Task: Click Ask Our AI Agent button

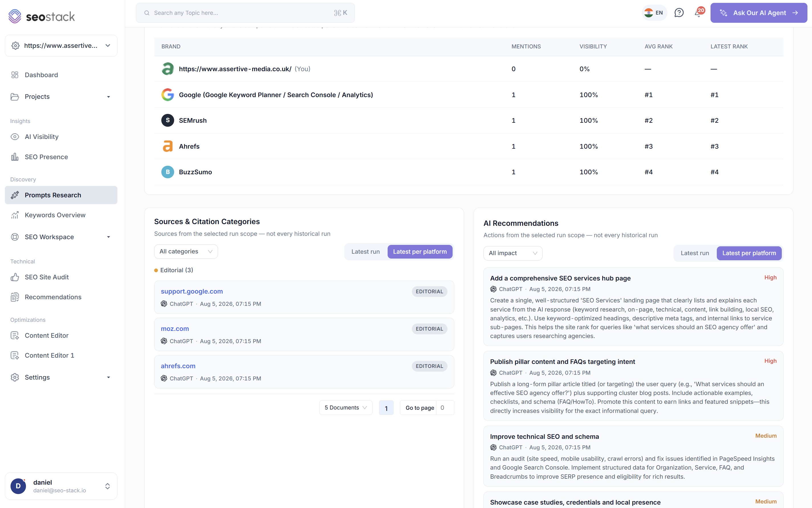Action: pyautogui.click(x=758, y=13)
